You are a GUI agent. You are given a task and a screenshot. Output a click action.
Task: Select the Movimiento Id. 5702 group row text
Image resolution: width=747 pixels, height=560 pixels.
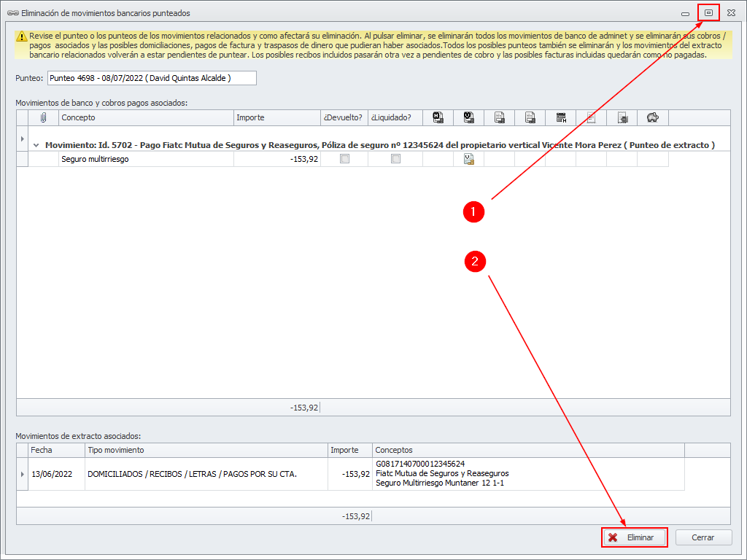(x=379, y=145)
